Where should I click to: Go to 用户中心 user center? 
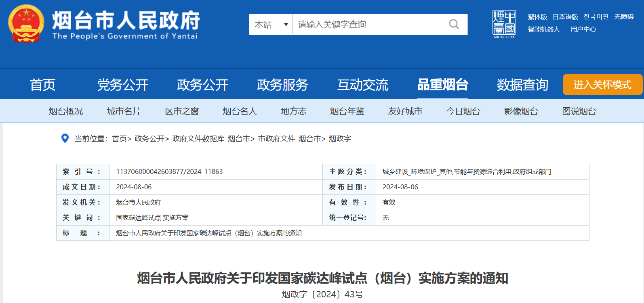[x=583, y=29]
